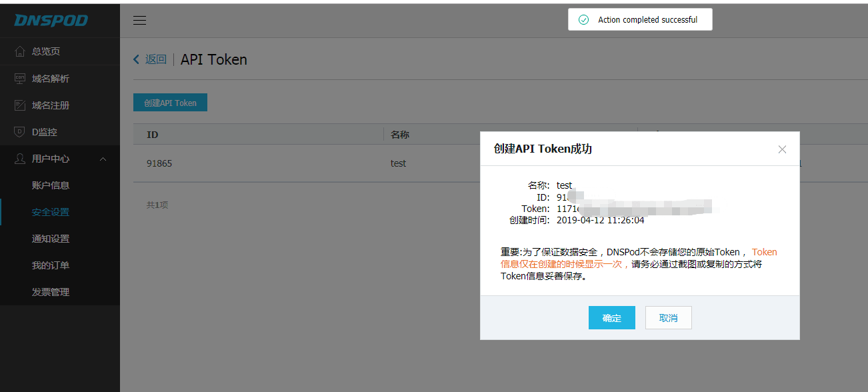This screenshot has height=392, width=868.
Task: Click the success checkmark icon in the notification
Action: [584, 20]
